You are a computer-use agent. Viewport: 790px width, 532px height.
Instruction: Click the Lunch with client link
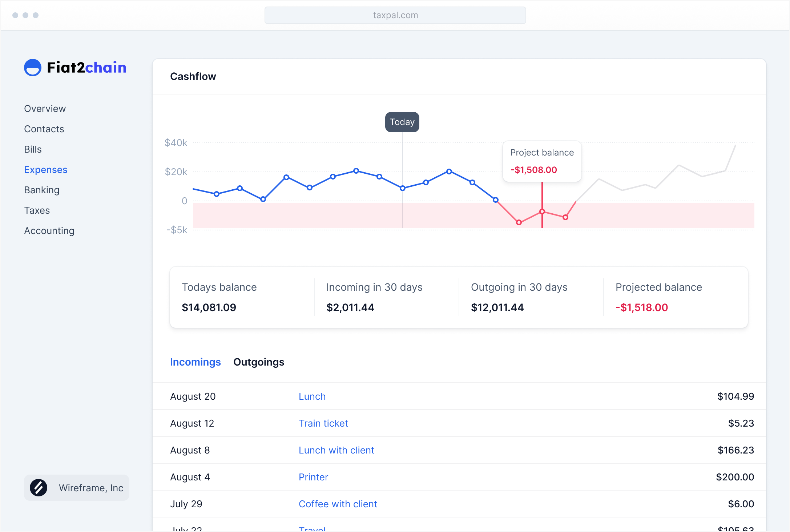[x=336, y=450]
